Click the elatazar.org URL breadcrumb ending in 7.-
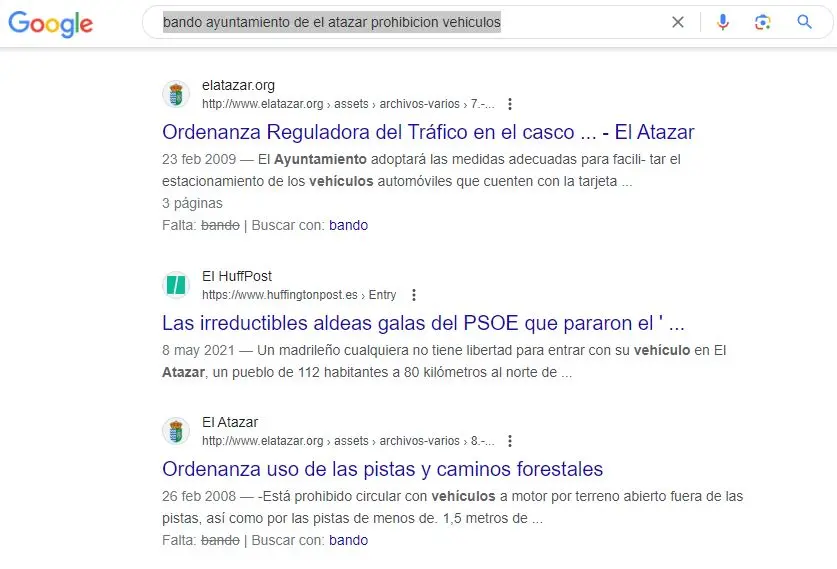 [x=348, y=104]
